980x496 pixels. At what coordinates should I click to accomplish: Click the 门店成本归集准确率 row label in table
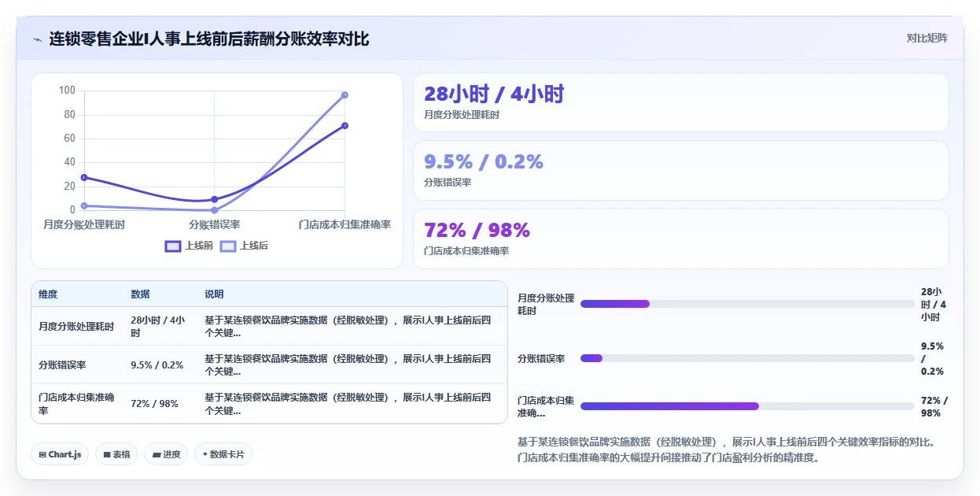(x=76, y=403)
